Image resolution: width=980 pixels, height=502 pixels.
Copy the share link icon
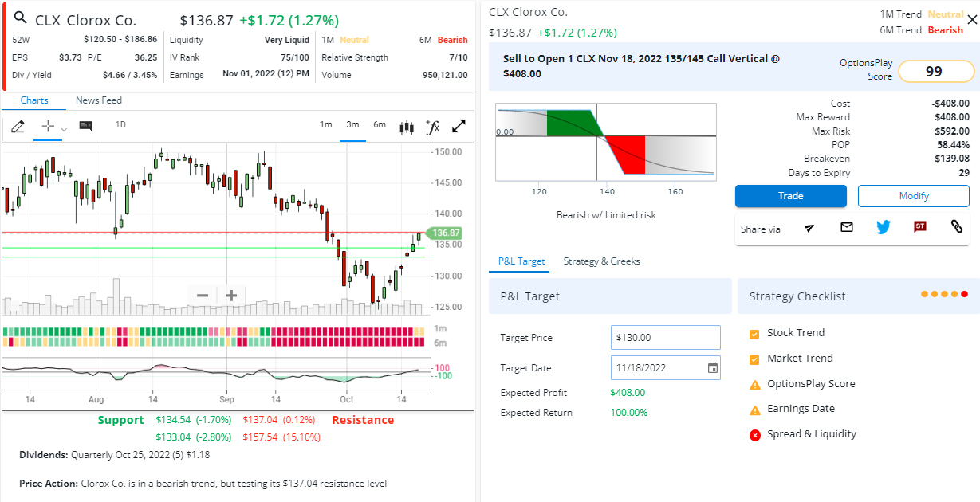point(957,227)
